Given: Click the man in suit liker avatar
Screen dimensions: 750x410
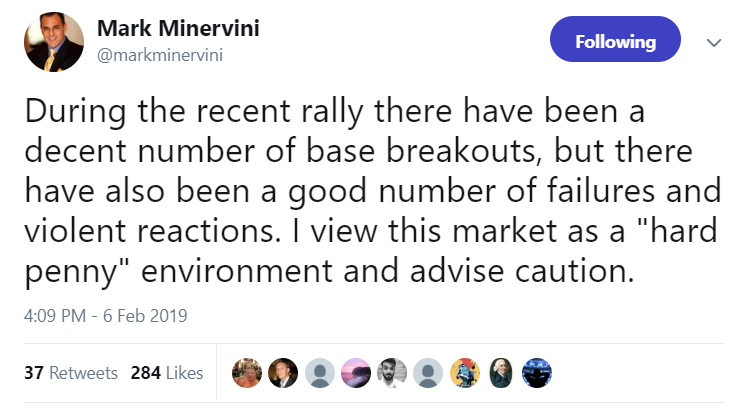Looking at the screenshot, I should [283, 373].
